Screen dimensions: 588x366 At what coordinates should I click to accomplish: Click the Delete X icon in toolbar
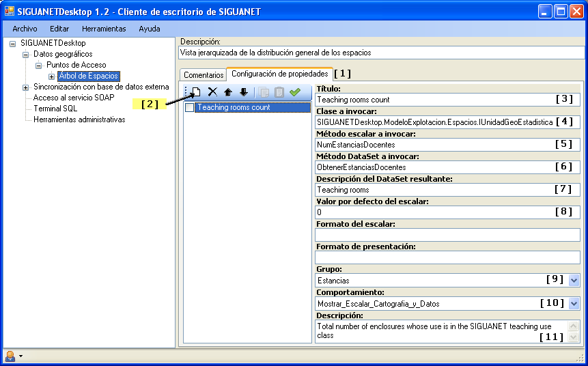pyautogui.click(x=212, y=92)
